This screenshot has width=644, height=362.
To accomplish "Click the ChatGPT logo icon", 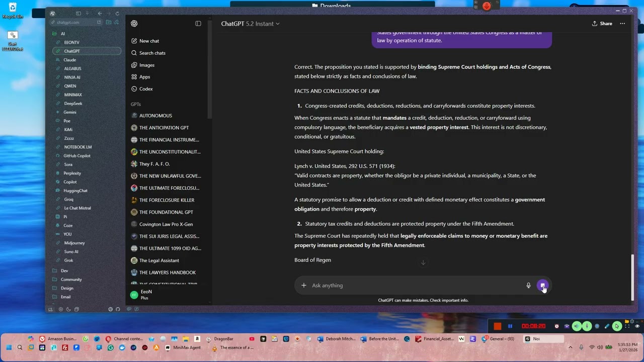I will 134,24.
